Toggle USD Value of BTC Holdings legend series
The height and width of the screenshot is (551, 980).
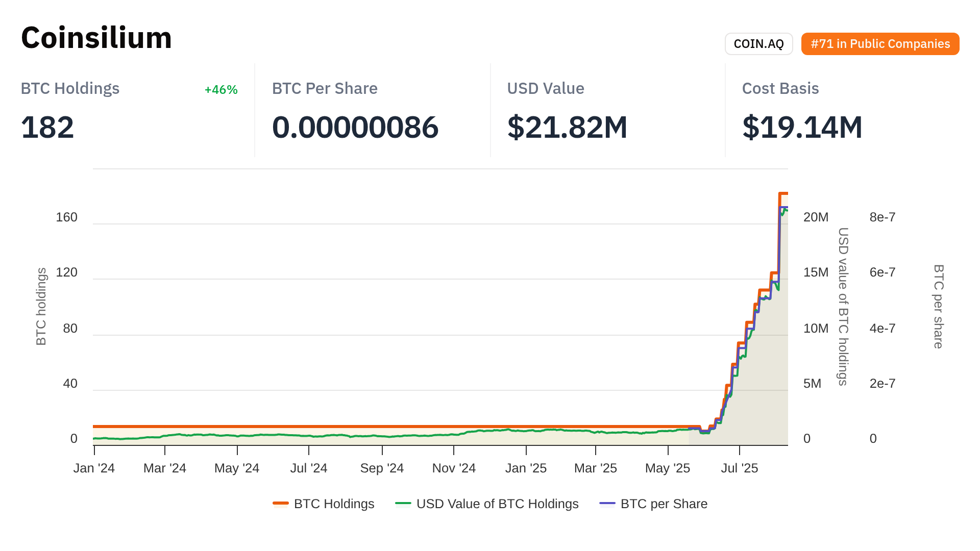pyautogui.click(x=497, y=504)
